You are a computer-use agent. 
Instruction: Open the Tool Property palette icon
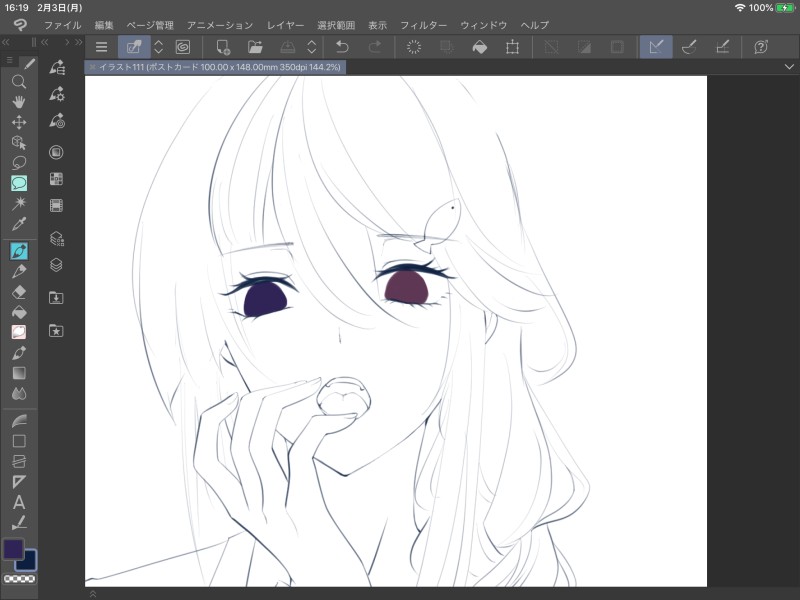pos(57,94)
